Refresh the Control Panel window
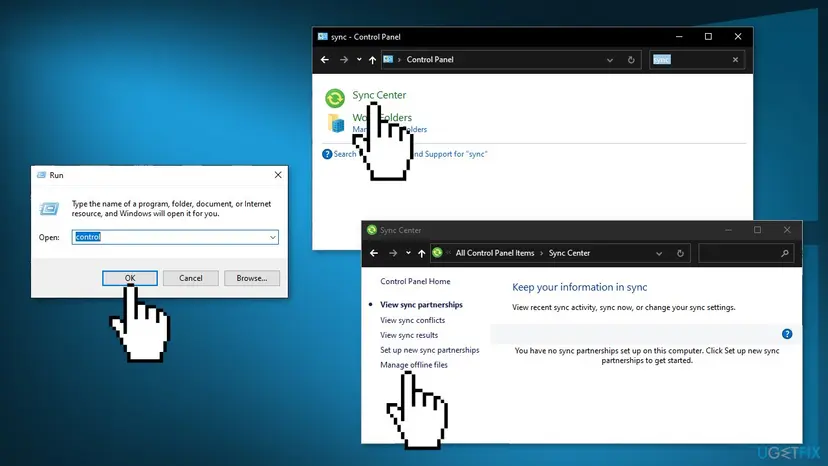The height and width of the screenshot is (466, 828). (631, 60)
